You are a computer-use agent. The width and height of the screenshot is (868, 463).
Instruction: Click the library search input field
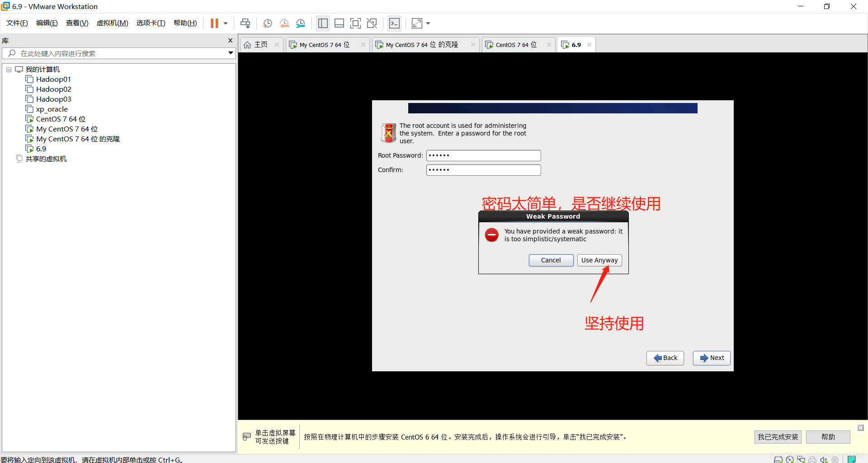coord(120,53)
